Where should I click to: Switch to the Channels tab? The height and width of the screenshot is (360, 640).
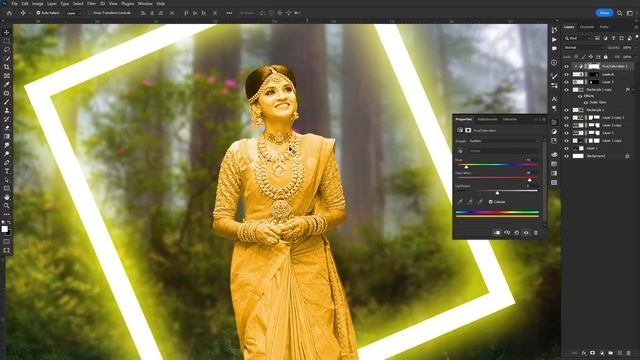click(587, 27)
